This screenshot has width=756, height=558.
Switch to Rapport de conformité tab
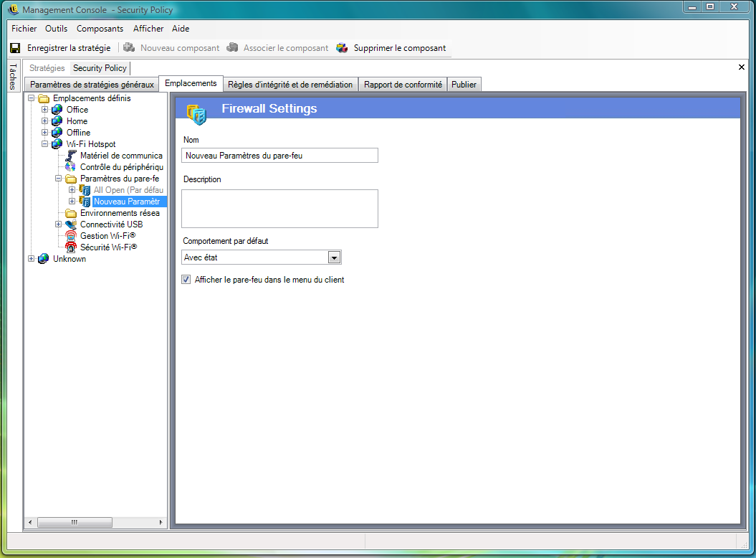click(403, 85)
